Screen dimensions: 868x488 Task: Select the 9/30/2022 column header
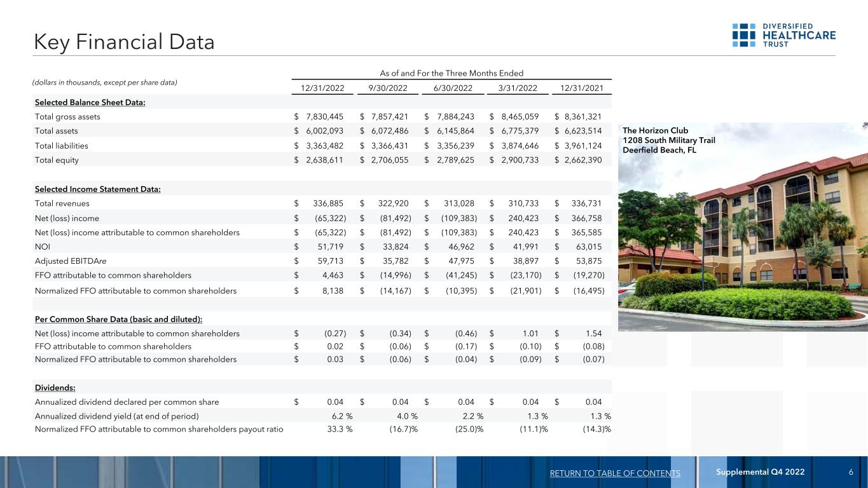click(x=389, y=88)
